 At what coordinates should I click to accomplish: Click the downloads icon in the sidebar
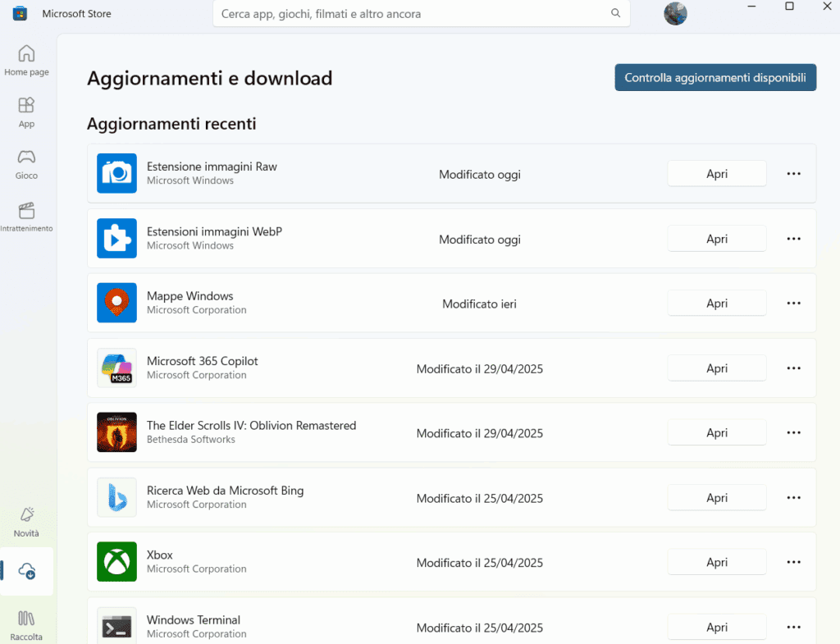click(26, 571)
